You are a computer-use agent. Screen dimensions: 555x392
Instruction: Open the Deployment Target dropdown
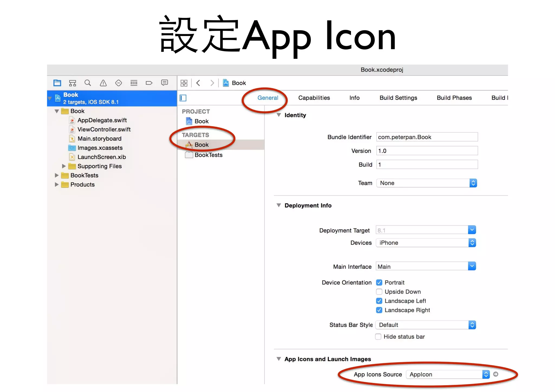tap(426, 230)
